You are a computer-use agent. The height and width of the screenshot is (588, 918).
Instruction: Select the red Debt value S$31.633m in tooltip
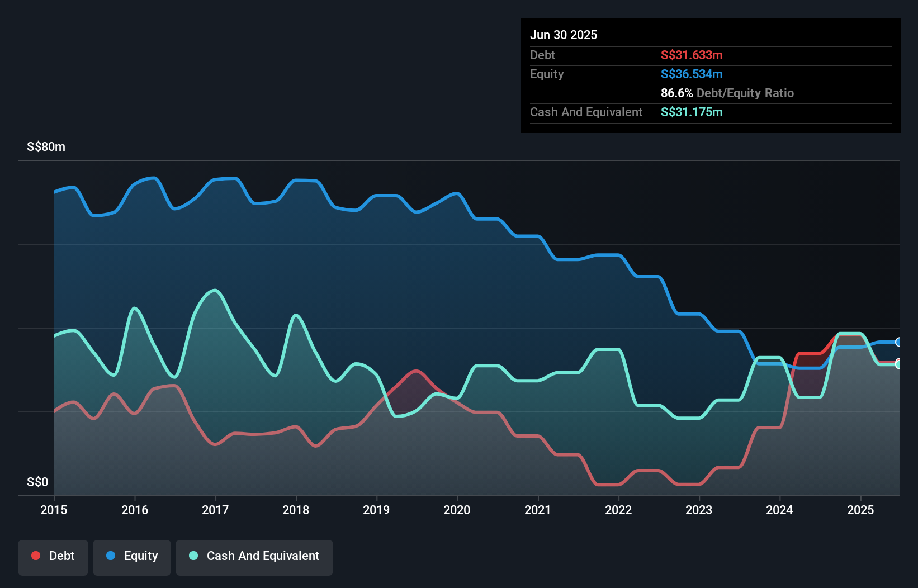tap(692, 55)
